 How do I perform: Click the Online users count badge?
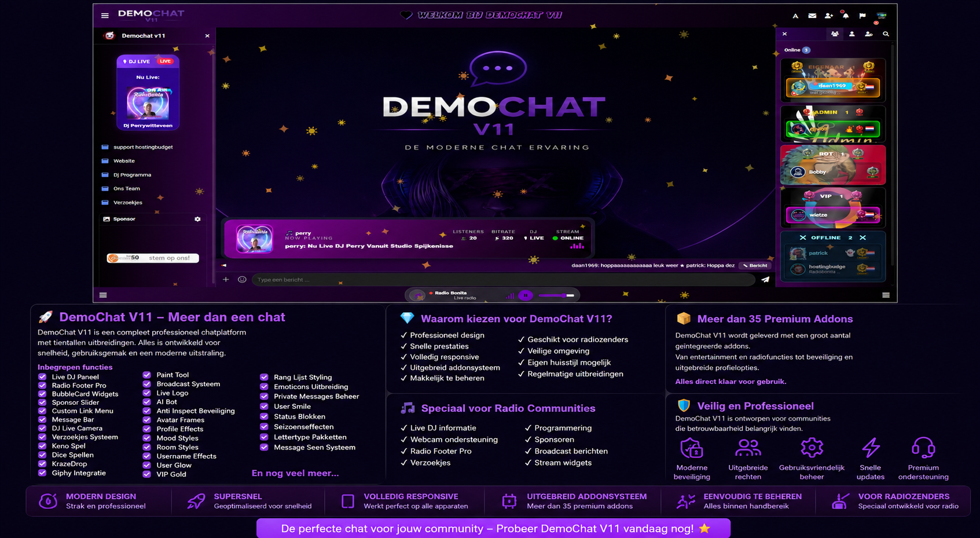tap(806, 50)
